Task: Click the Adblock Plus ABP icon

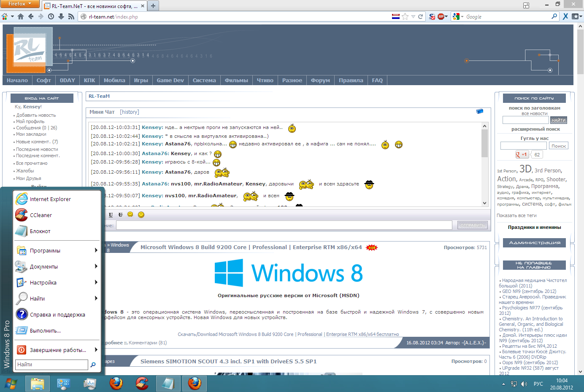Action: coord(441,16)
